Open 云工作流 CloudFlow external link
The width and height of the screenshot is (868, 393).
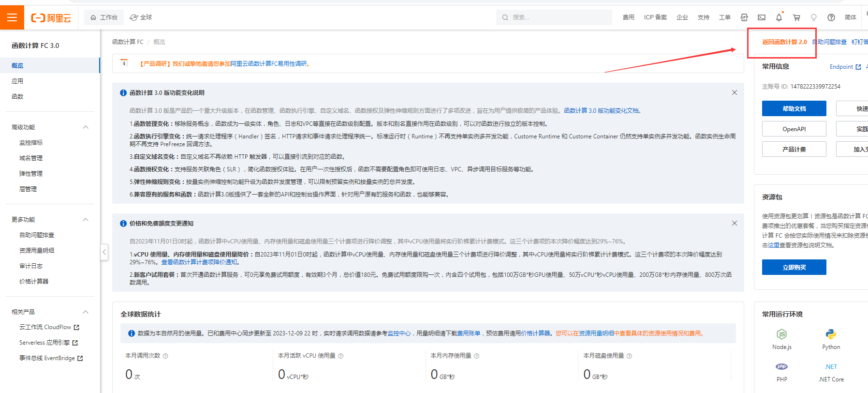[49, 327]
